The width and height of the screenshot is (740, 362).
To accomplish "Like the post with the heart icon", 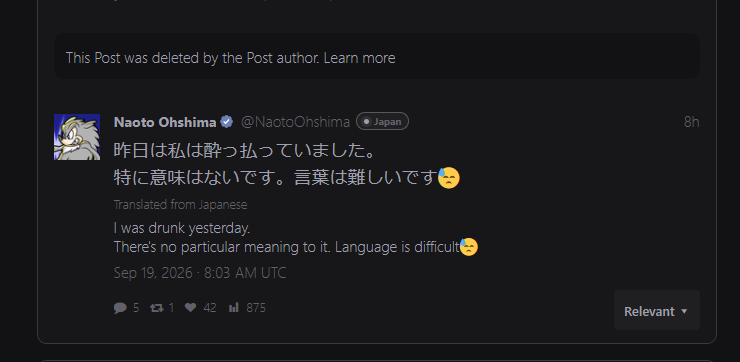I will 190,308.
